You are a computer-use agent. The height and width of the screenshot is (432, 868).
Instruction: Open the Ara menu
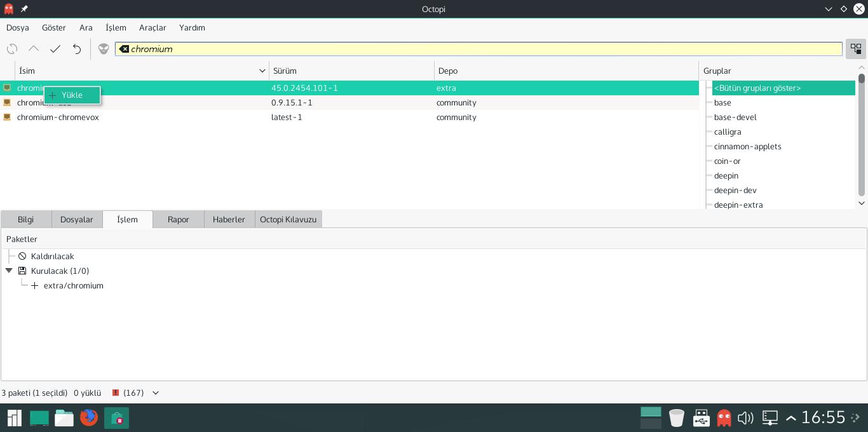pos(86,27)
